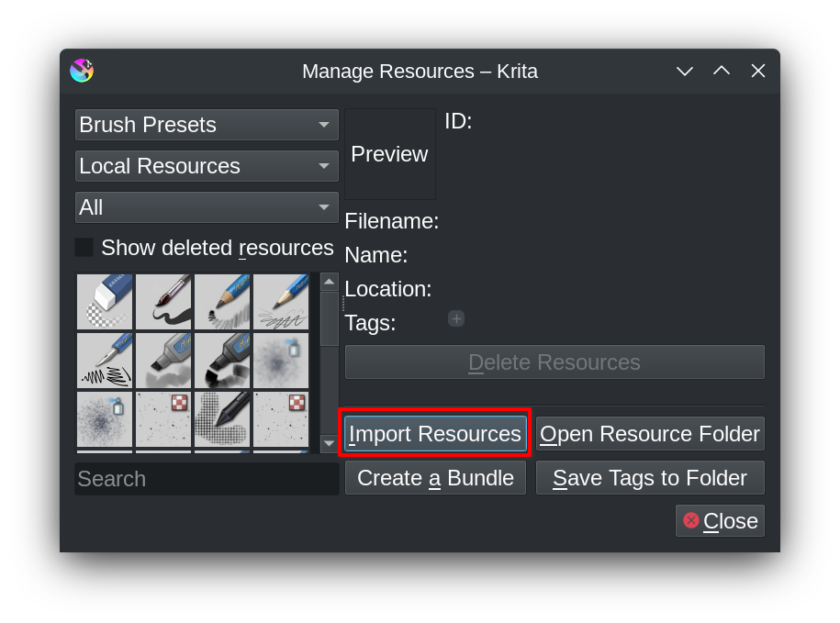Enable Show deleted resources checkbox
This screenshot has width=840, height=623.
point(84,248)
